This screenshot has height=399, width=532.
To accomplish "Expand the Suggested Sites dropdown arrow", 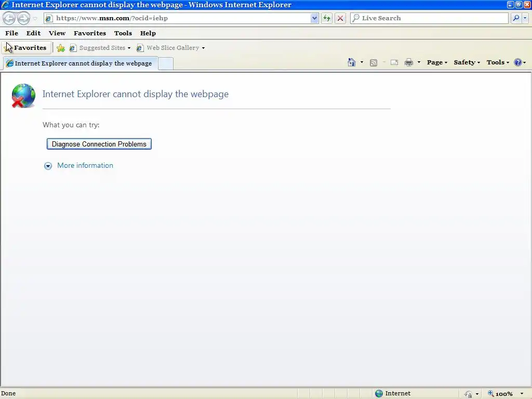I will pyautogui.click(x=129, y=48).
